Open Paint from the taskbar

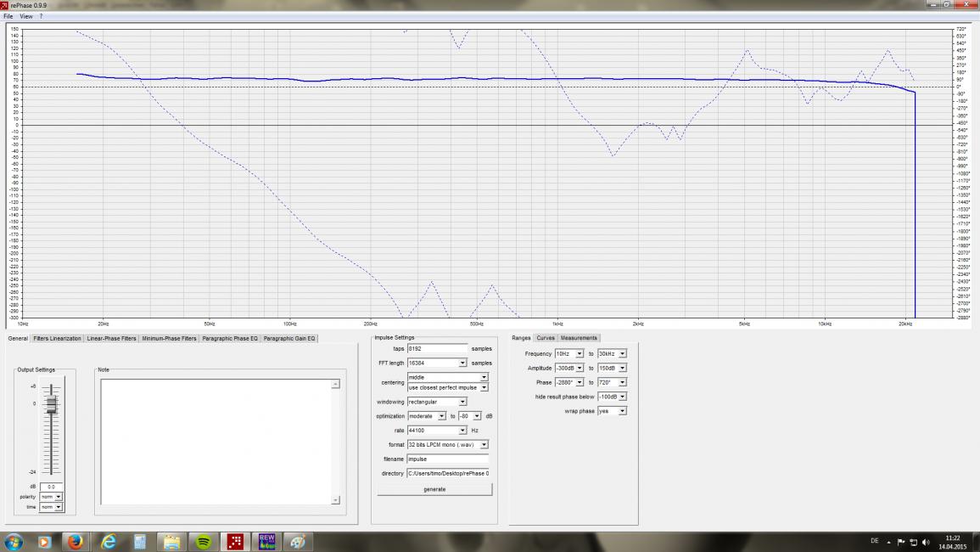pyautogui.click(x=298, y=542)
